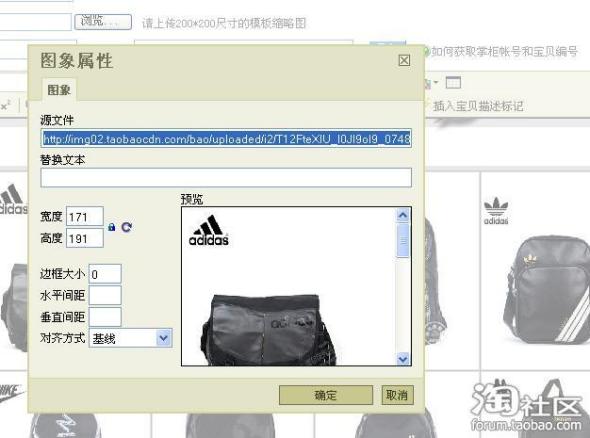The height and width of the screenshot is (438, 590).
Task: Click the 边框大小 border size field
Action: 105,274
